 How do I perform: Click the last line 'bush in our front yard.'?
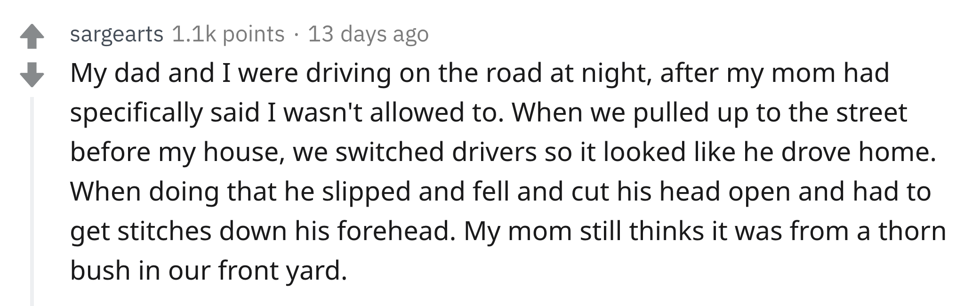(x=209, y=271)
